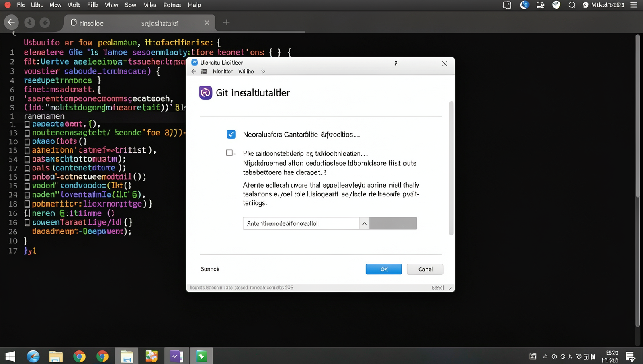This screenshot has height=364, width=643.
Task: Toggle checkbox on line weden condvoodo
Action: [x=27, y=186]
